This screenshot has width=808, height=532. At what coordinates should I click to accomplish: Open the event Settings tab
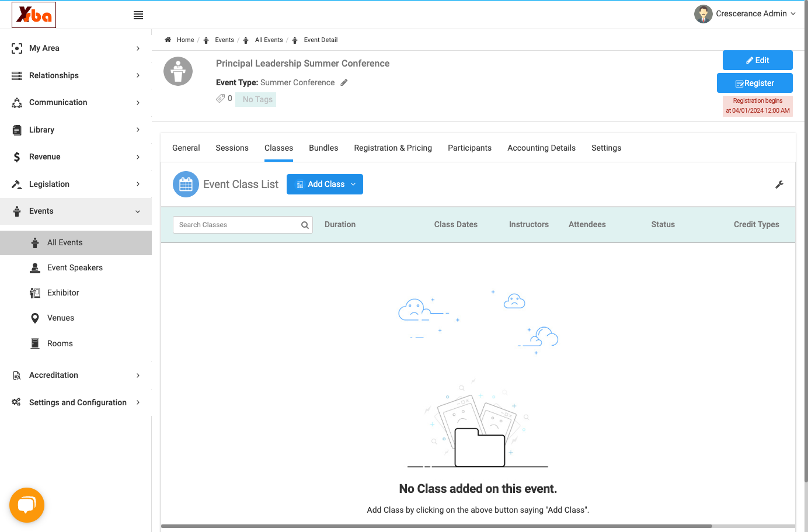pyautogui.click(x=606, y=148)
